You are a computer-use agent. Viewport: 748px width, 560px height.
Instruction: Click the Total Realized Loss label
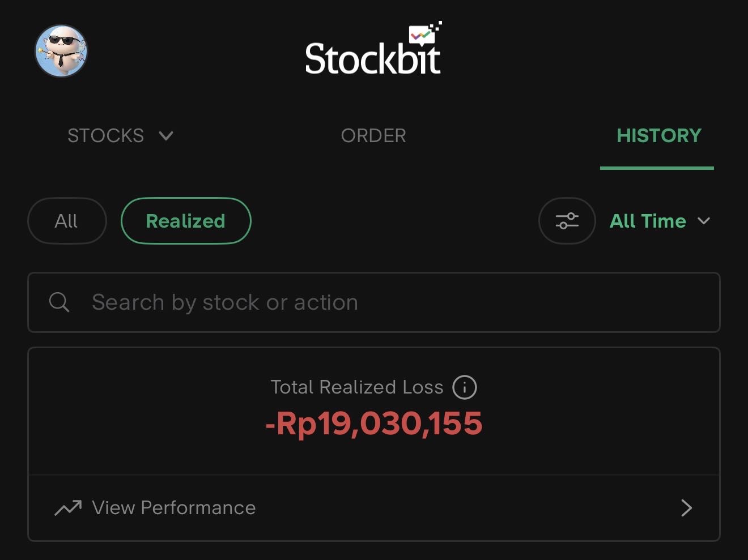[x=357, y=387]
